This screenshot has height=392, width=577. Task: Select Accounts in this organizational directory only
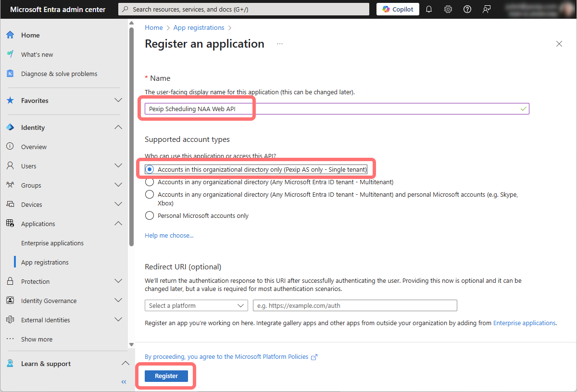[x=150, y=169]
